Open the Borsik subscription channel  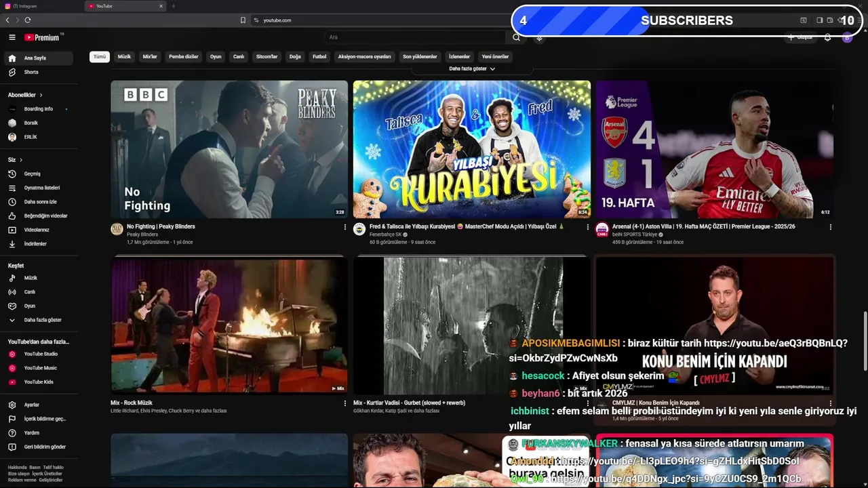point(39,123)
